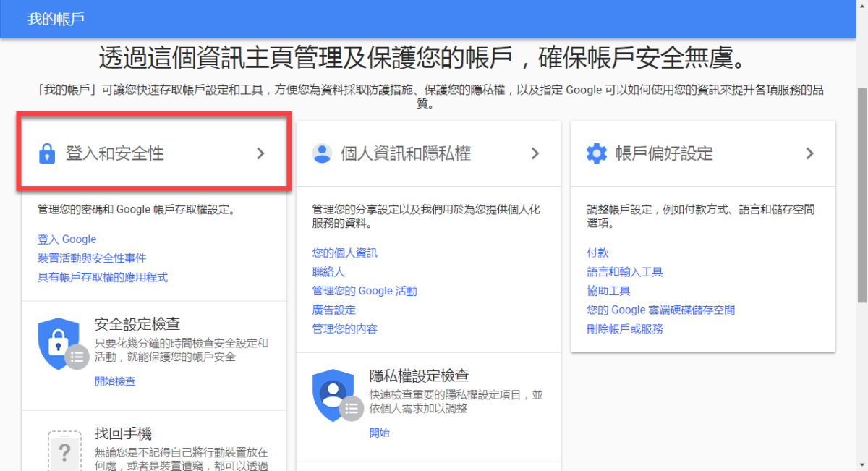Expand 登入和安全性 with its chevron arrow

(261, 153)
